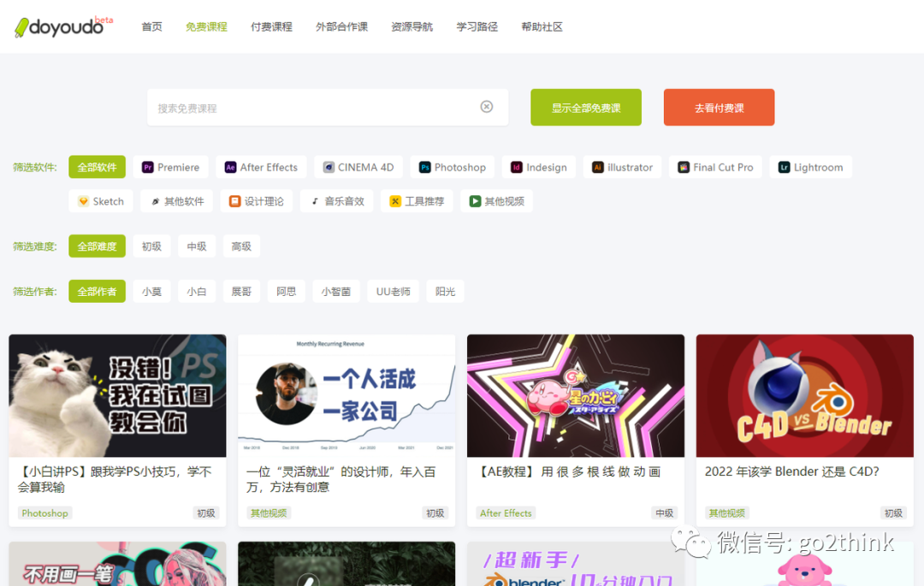Viewport: 924px width, 586px height.
Task: Select the 其他视频 filter
Action: pyautogui.click(x=496, y=200)
